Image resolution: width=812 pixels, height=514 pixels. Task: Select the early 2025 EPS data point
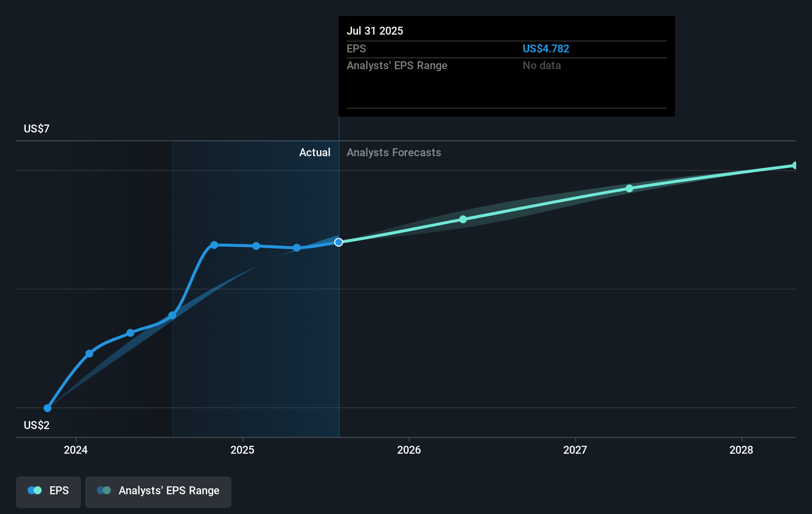point(256,246)
